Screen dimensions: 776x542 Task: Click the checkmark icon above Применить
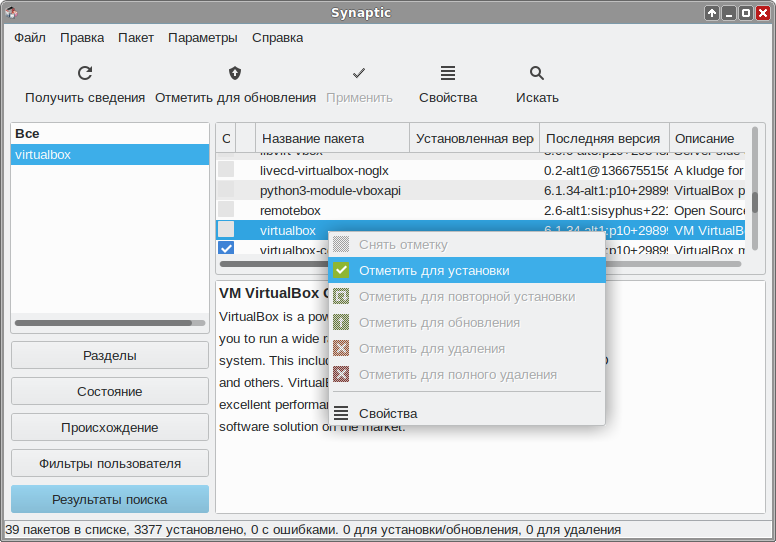359,73
